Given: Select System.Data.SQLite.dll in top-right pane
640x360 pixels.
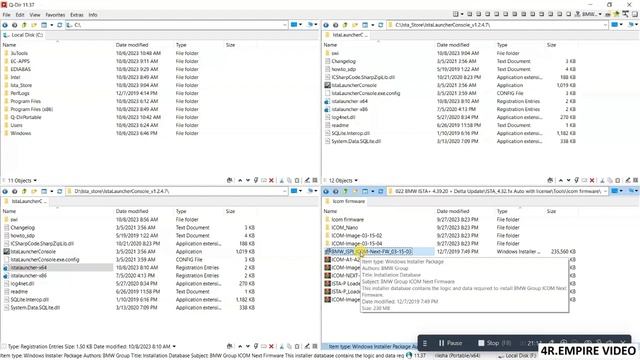Looking at the screenshot, I should pos(356,141).
